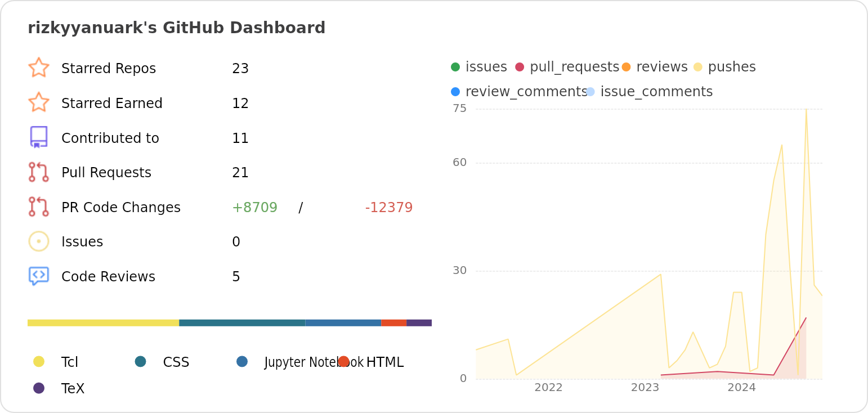Toggle the pull_requests legend series
The image size is (868, 413).
pyautogui.click(x=567, y=67)
